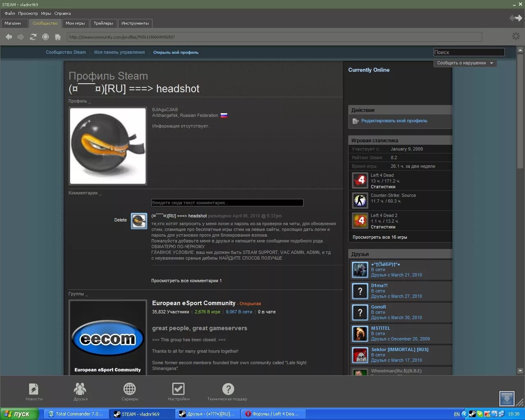Open Сообщить о нарушении dropdown
The width and height of the screenshot is (525, 420).
pyautogui.click(x=465, y=63)
